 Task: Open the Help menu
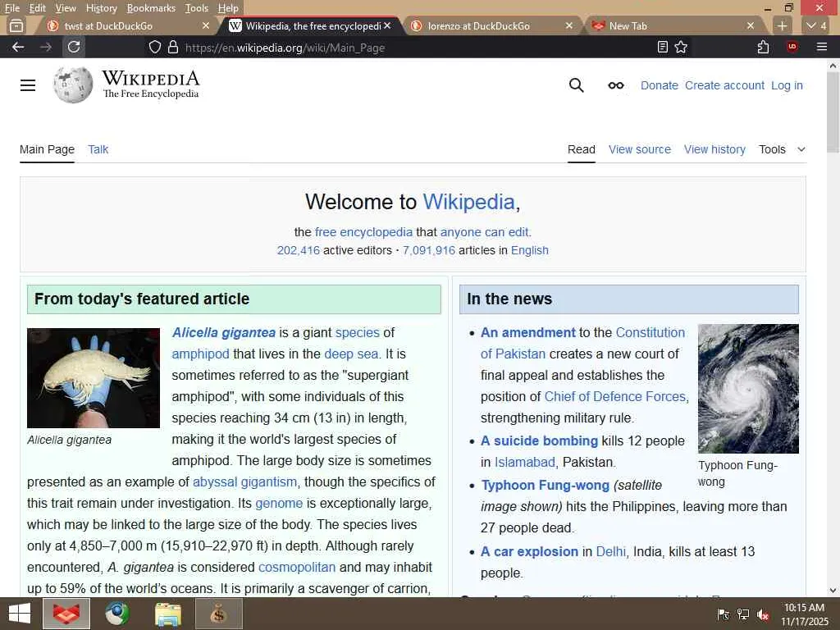click(228, 8)
